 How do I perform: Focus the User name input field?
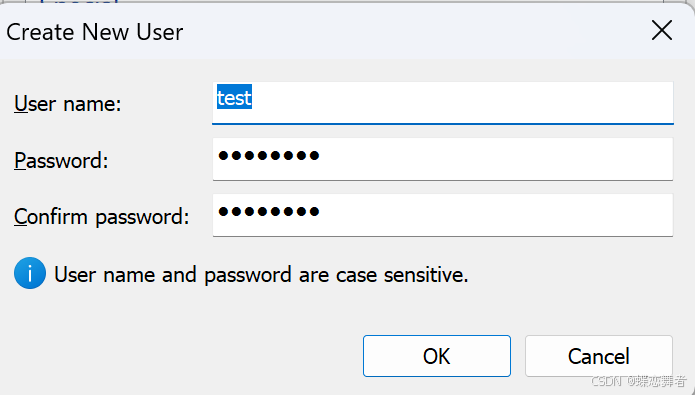click(443, 103)
